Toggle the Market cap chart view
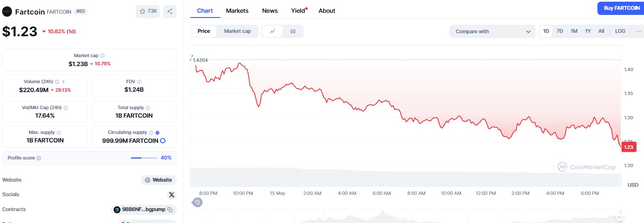 point(238,31)
